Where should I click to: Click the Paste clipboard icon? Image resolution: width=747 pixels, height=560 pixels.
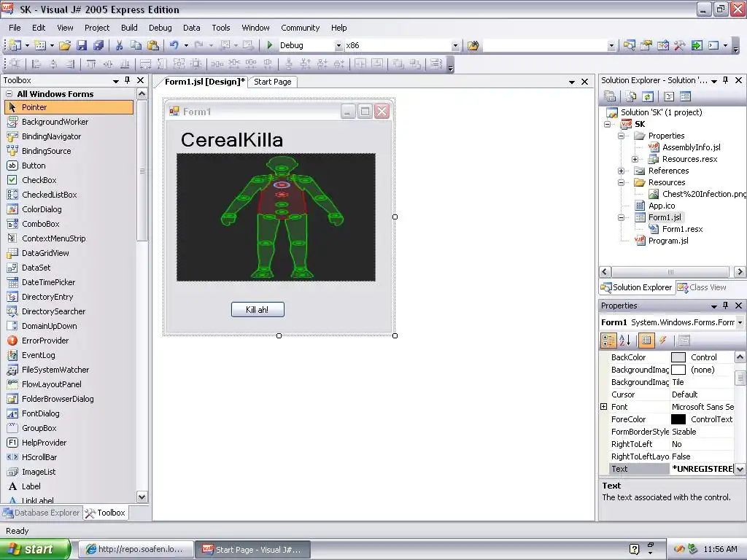[153, 45]
